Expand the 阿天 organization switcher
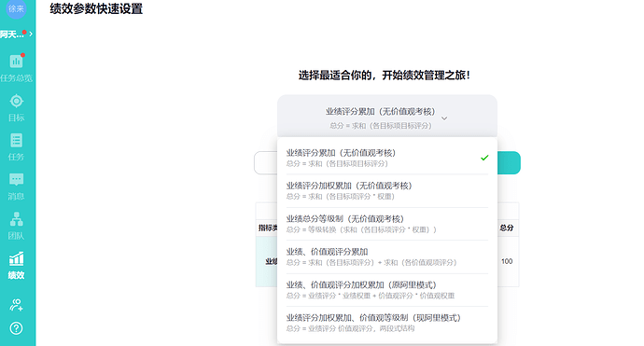Viewport: 644px width, 346px height. coord(17,35)
